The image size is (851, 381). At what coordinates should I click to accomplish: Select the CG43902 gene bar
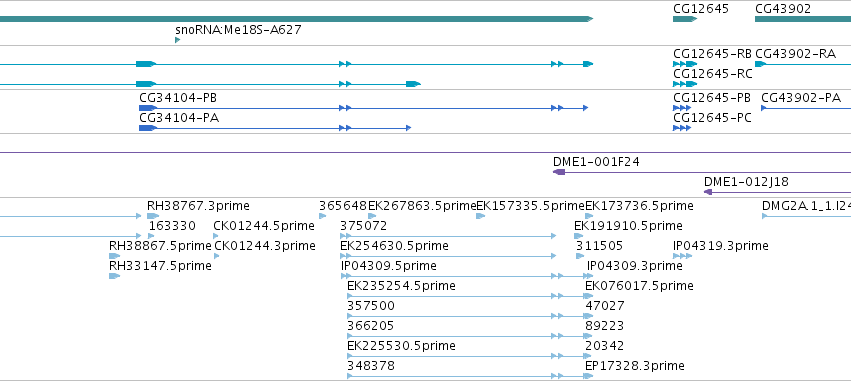[x=803, y=19]
